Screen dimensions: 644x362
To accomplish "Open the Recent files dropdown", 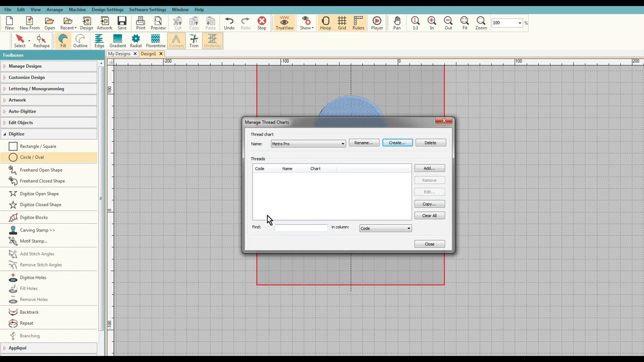I will click(68, 23).
